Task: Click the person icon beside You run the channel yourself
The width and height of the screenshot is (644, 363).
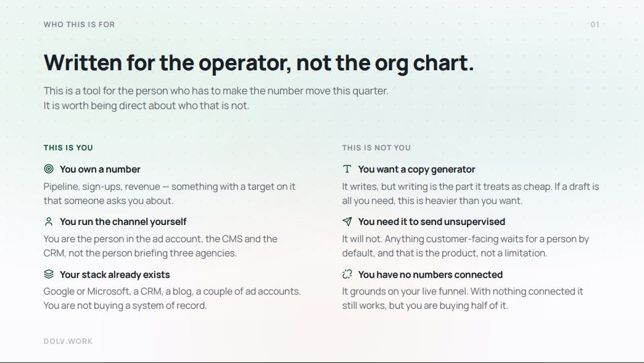Action: click(49, 221)
